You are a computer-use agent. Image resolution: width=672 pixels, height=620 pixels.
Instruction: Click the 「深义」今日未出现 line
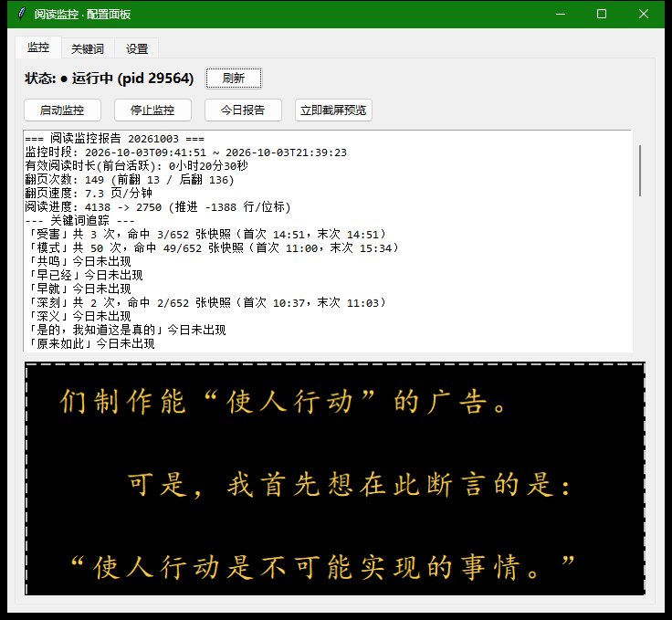pos(79,317)
